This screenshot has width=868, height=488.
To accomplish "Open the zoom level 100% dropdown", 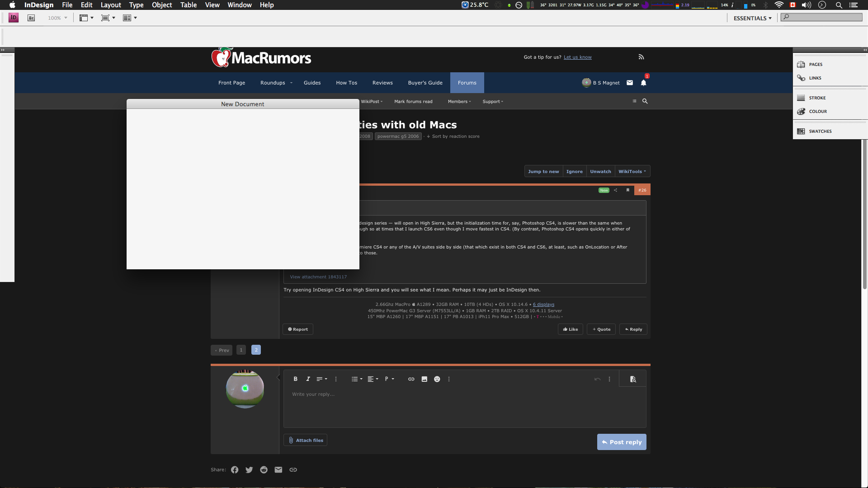I will [x=66, y=18].
